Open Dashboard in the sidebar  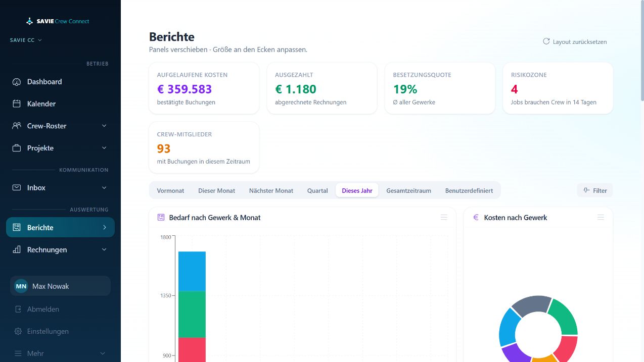pyautogui.click(x=60, y=82)
